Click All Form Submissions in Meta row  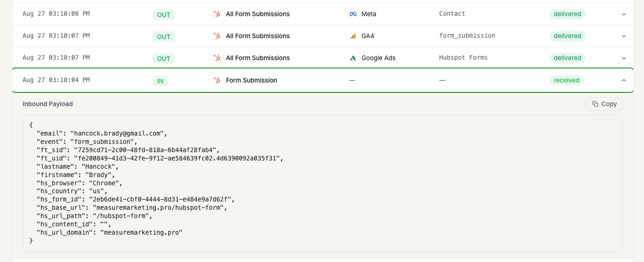click(258, 14)
